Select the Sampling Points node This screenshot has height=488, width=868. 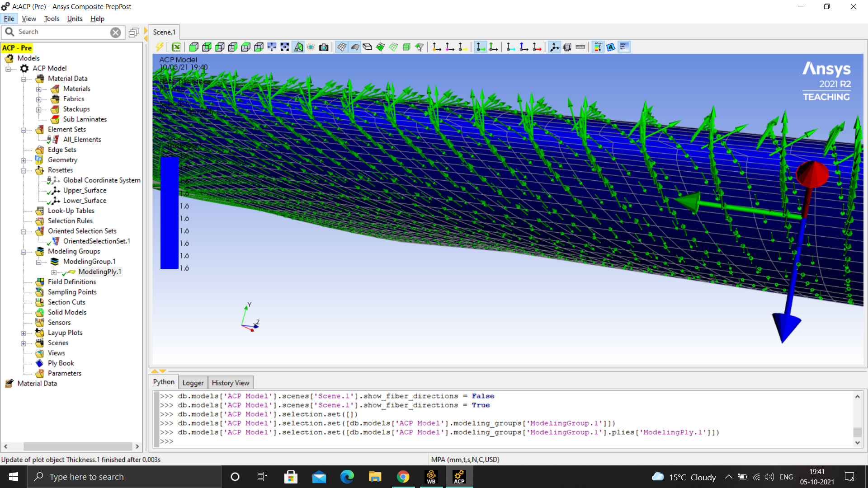pos(72,292)
